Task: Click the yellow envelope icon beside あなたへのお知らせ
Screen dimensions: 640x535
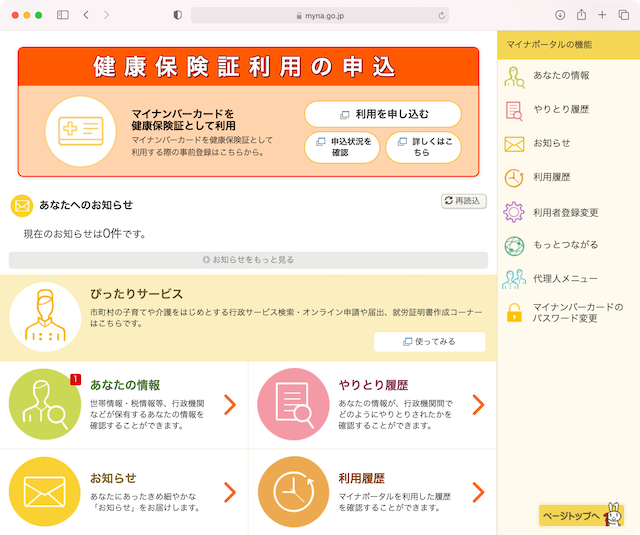Action: tap(22, 206)
